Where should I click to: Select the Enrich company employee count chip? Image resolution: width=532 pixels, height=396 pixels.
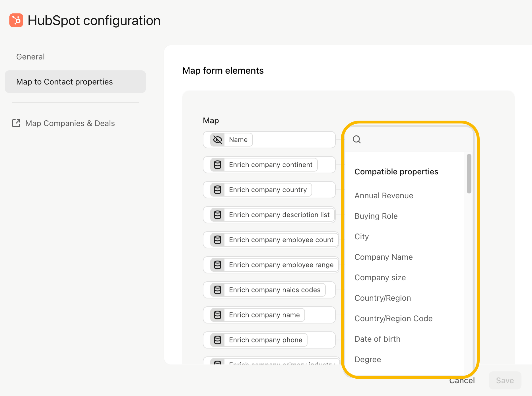click(274, 240)
